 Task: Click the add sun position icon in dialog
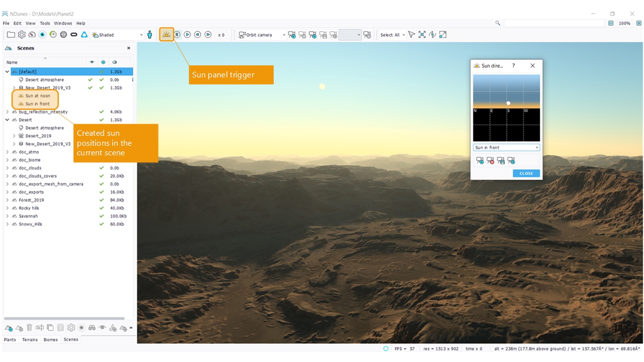(480, 161)
